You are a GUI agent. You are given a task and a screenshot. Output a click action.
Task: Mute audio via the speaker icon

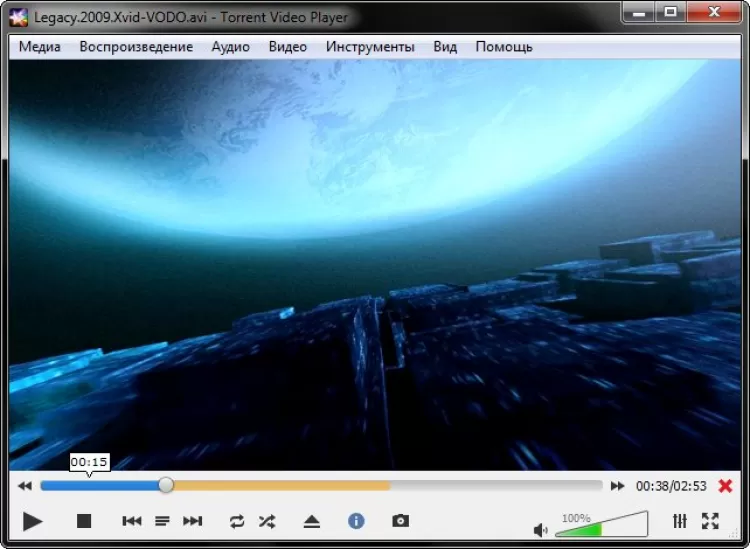pos(540,529)
